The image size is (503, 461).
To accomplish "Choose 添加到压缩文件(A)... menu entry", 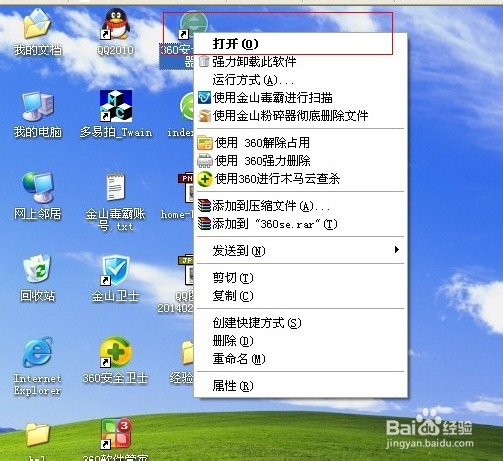I will [300, 206].
